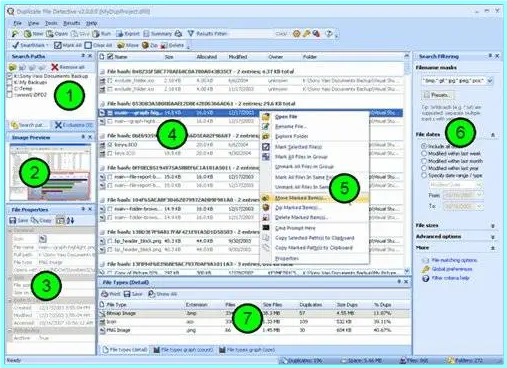507x368 pixels.
Task: Click the Open project toolbar icon
Action: (57, 34)
